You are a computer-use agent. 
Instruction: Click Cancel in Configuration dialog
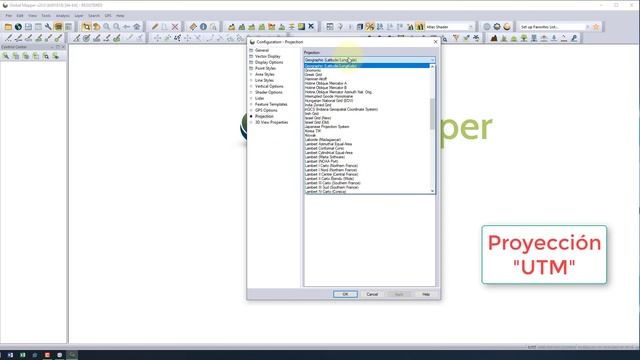(372, 294)
